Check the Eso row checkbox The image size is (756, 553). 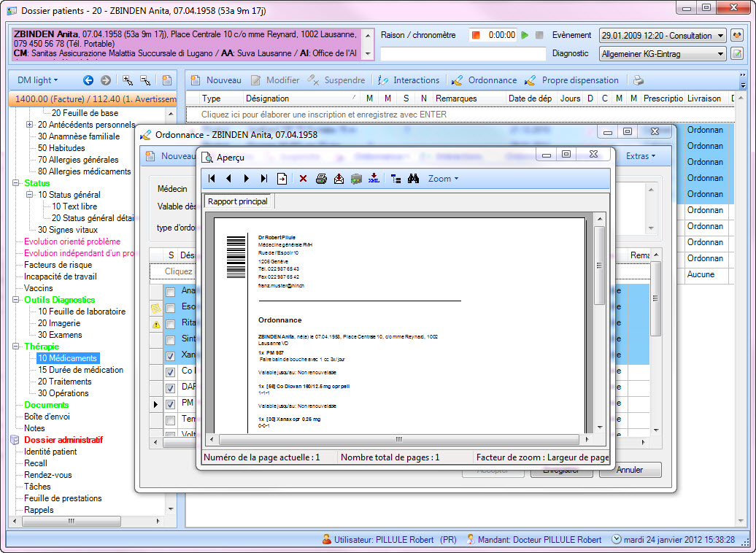(170, 308)
